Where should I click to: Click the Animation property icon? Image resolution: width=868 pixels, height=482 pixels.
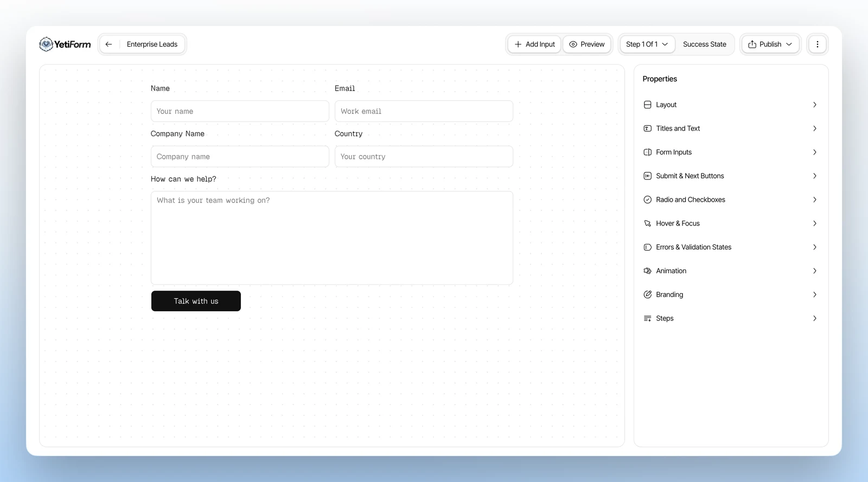[x=647, y=271]
